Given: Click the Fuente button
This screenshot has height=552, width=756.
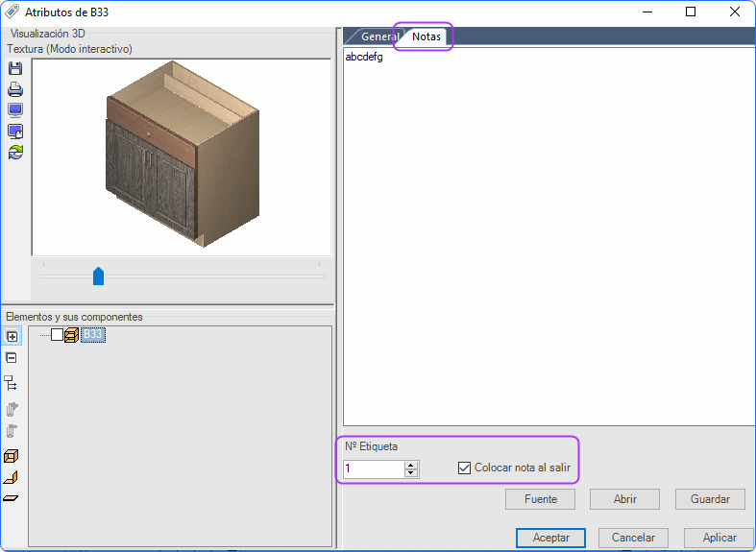Looking at the screenshot, I should (540, 499).
